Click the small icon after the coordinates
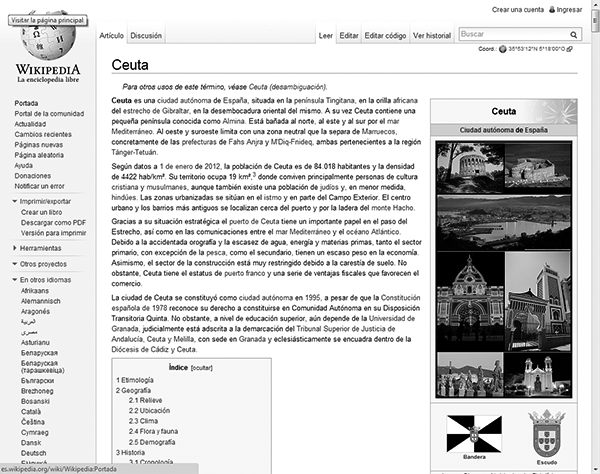 (570, 48)
